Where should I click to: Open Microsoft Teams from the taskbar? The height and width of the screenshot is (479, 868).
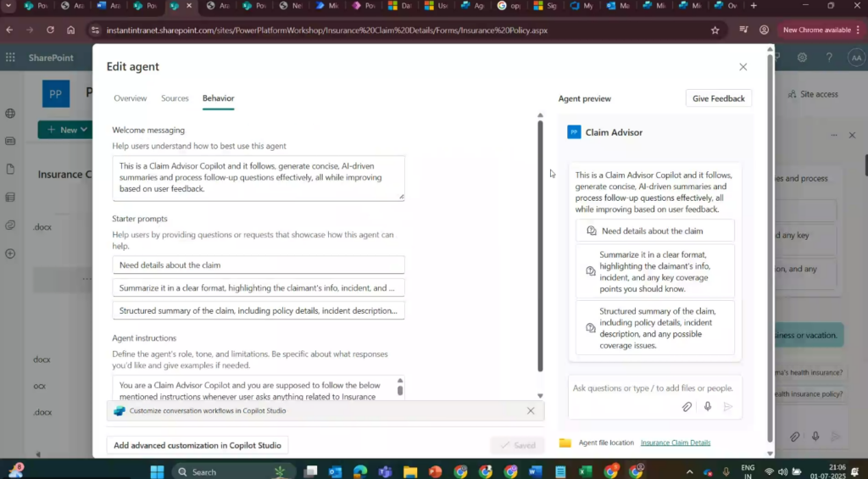386,472
